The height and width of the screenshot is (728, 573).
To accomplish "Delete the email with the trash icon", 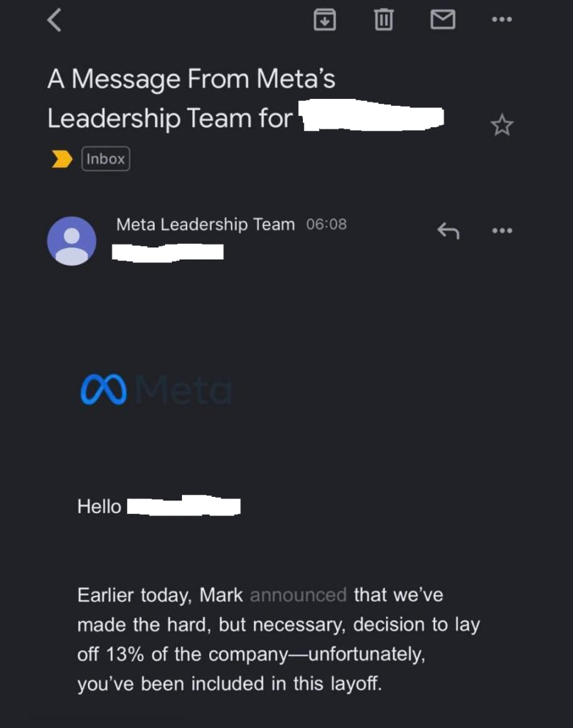I will (x=383, y=20).
